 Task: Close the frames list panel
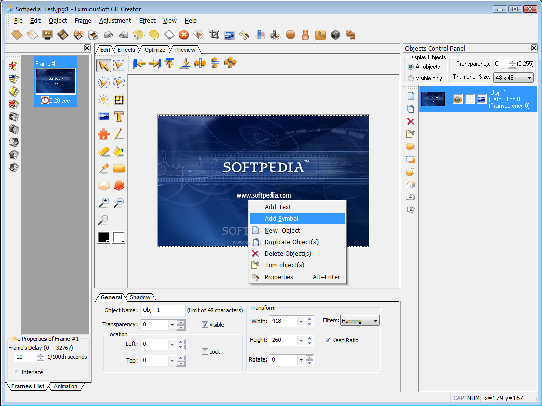pos(87,48)
